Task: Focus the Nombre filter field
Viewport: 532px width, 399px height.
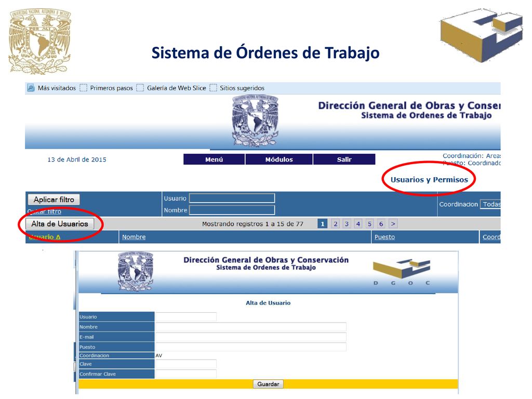Action: point(232,210)
